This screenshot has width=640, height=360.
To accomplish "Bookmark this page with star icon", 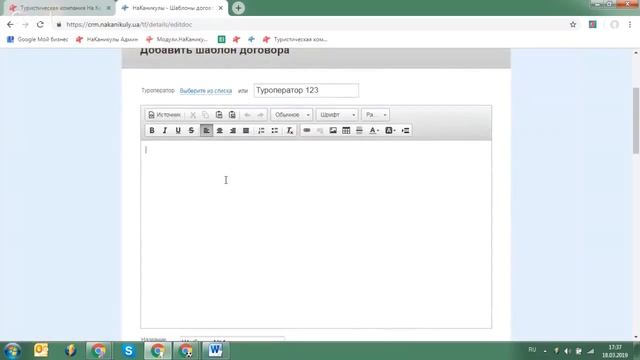I will point(573,24).
